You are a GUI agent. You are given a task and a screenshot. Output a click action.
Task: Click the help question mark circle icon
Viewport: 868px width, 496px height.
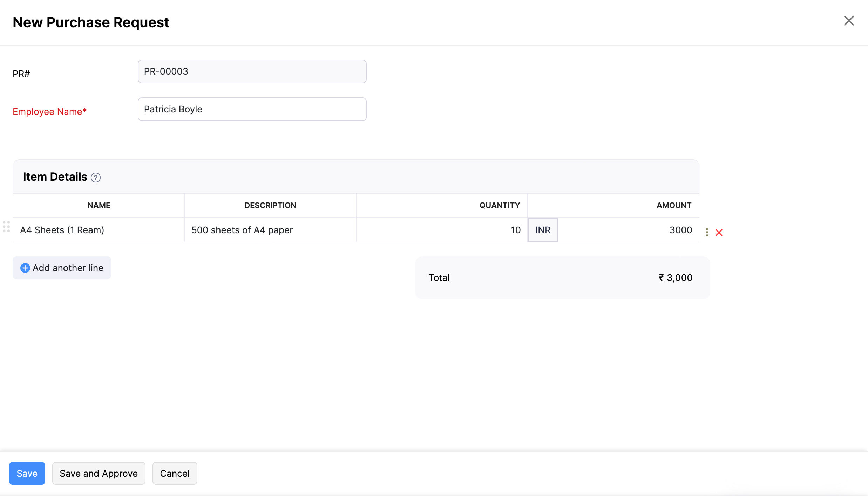click(x=95, y=178)
